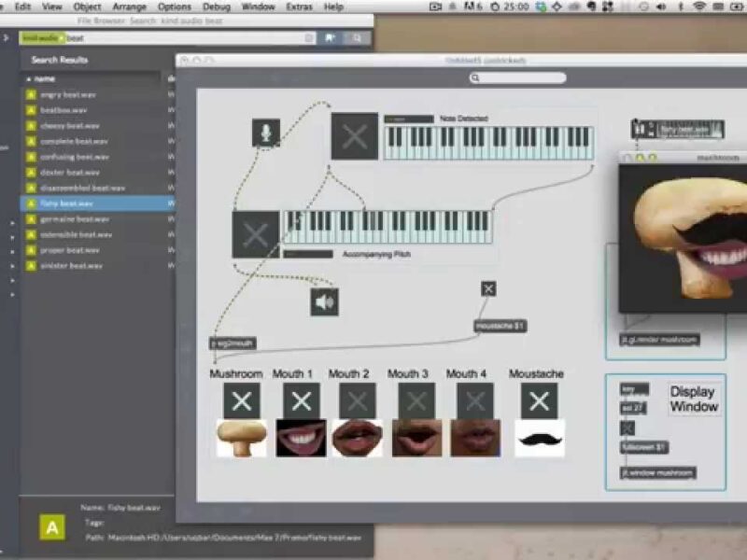Open the Extras menu

[299, 7]
